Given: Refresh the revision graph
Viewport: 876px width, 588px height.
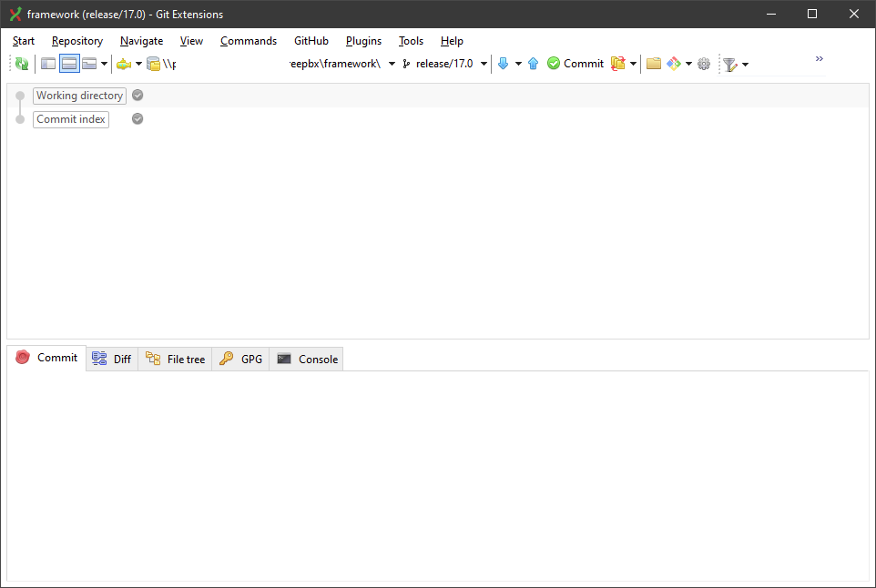Looking at the screenshot, I should (21, 64).
